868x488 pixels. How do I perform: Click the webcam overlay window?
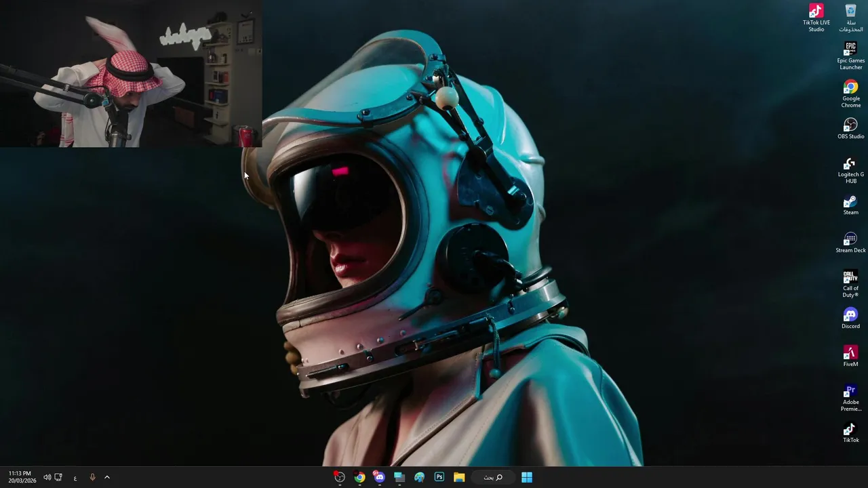point(130,73)
